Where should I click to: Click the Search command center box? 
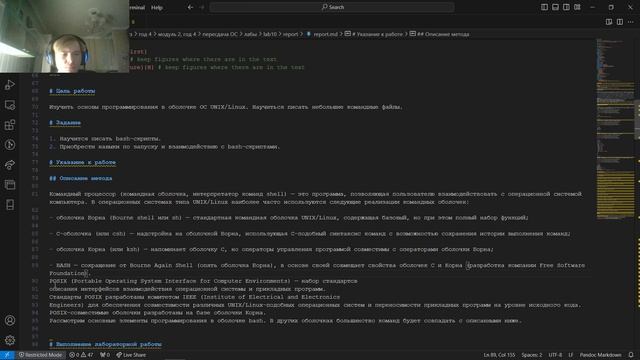click(x=332, y=7)
